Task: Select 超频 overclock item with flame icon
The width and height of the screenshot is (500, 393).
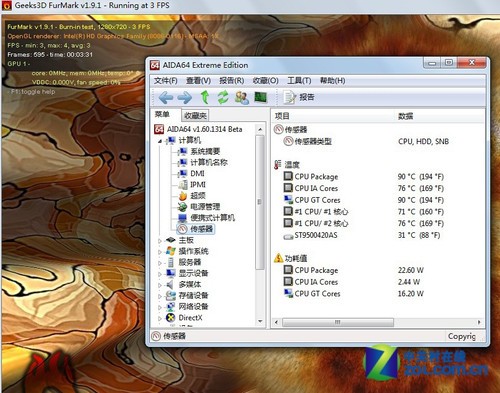Action: coord(198,196)
